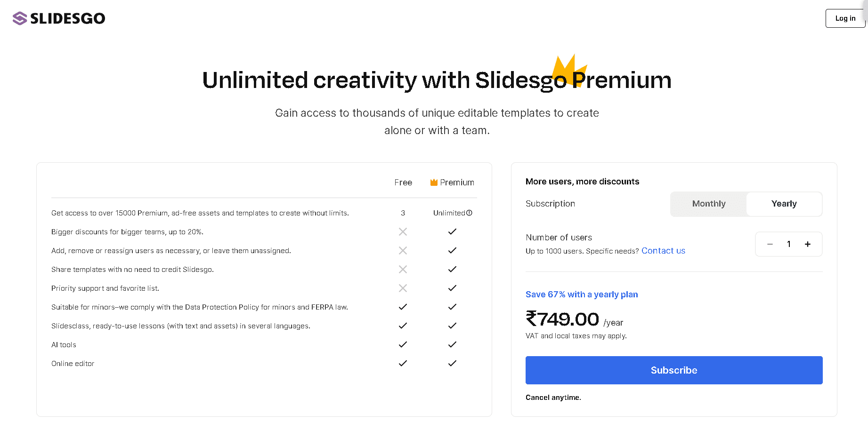
Task: Switch subscription to Monthly
Action: [x=709, y=204]
